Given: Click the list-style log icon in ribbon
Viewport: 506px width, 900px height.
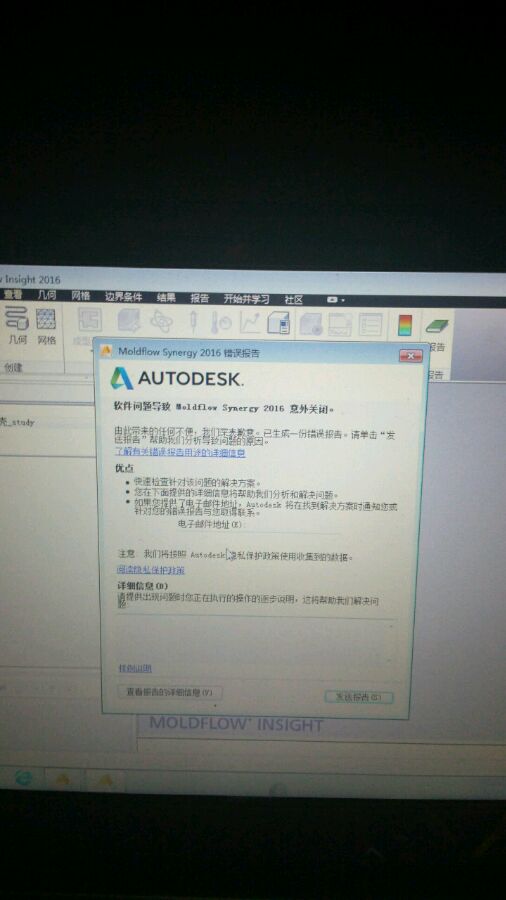Looking at the screenshot, I should coord(370,324).
